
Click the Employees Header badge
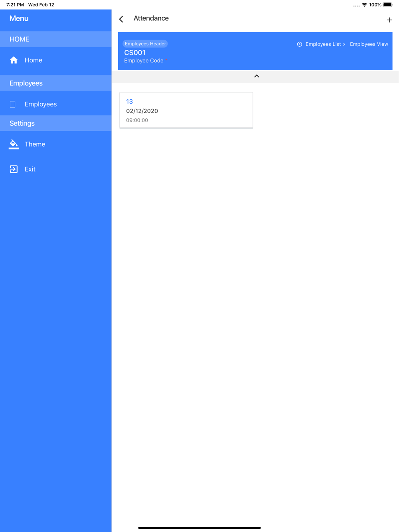(145, 44)
